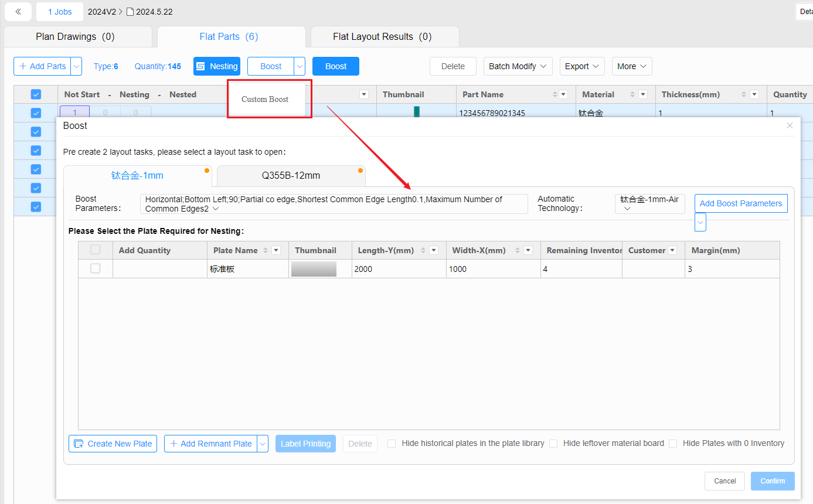Click the blue Nesting button
The width and height of the screenshot is (813, 504).
point(217,66)
